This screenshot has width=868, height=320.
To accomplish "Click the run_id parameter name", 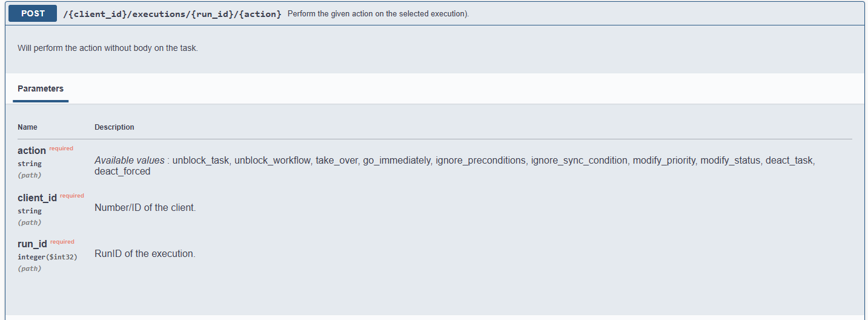I will click(32, 244).
